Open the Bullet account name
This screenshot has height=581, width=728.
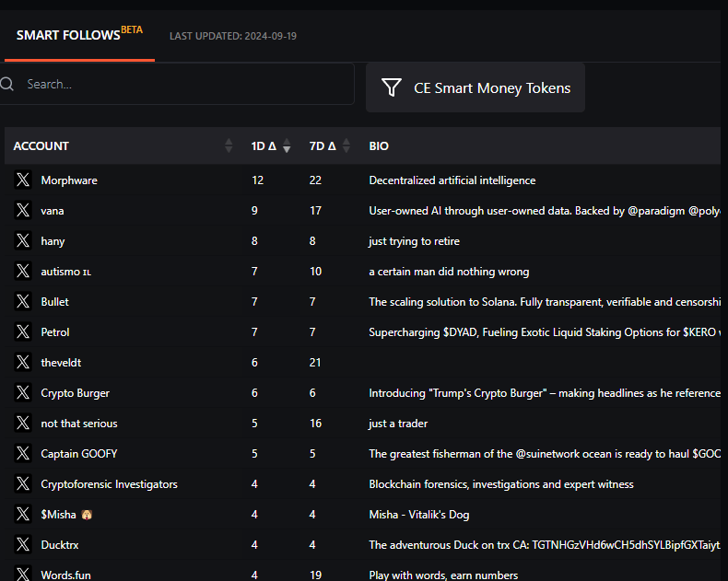click(54, 302)
